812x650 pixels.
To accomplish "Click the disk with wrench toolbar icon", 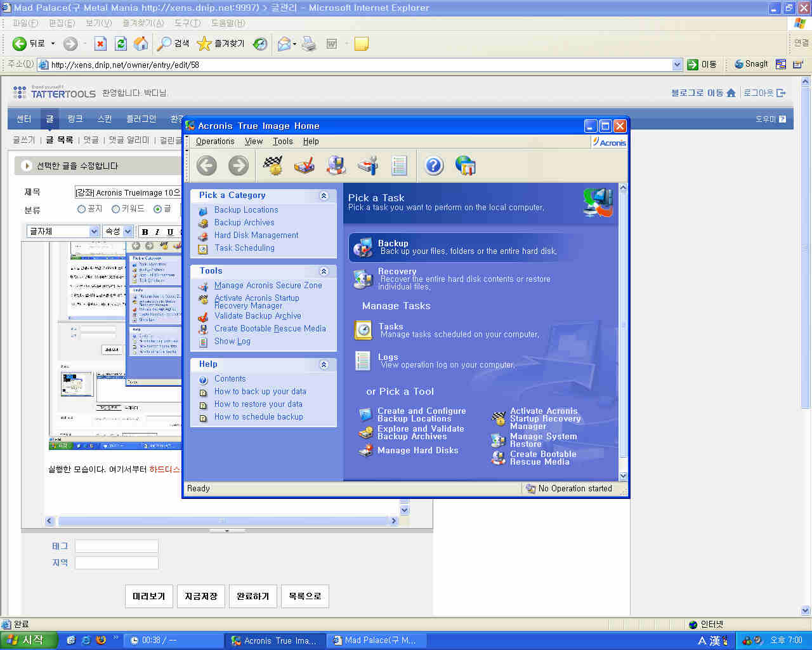I will [x=368, y=166].
